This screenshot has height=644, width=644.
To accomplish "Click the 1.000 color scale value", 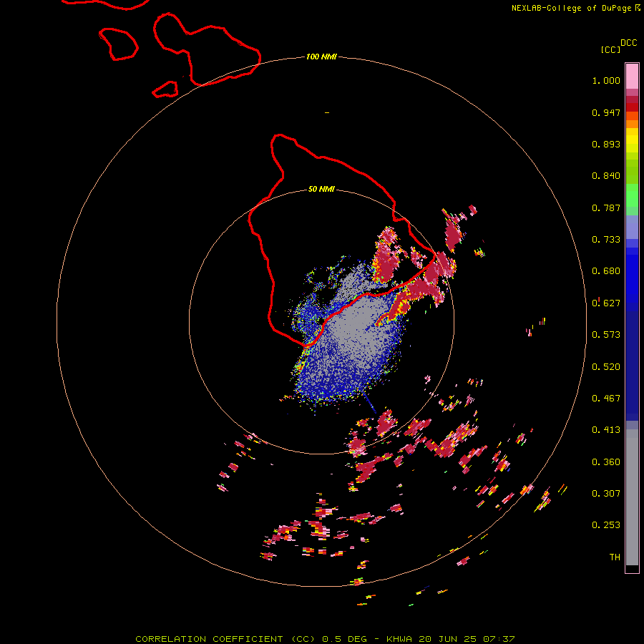I will (x=606, y=80).
